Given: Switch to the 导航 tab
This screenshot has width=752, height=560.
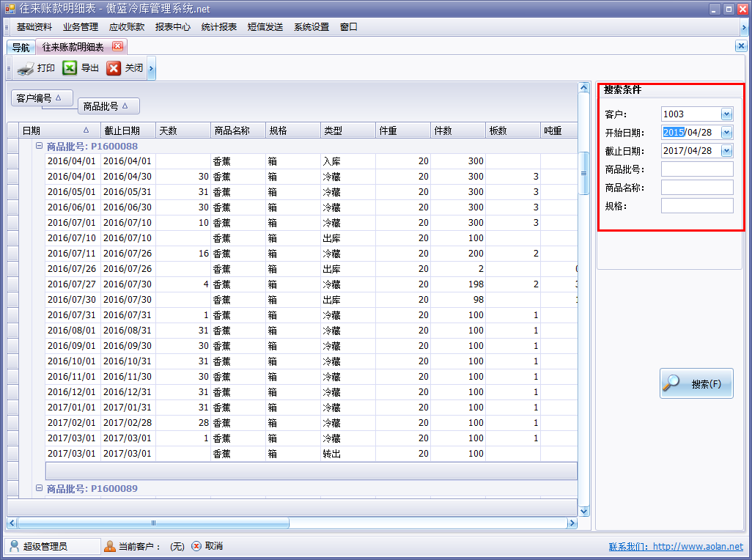Looking at the screenshot, I should point(21,47).
